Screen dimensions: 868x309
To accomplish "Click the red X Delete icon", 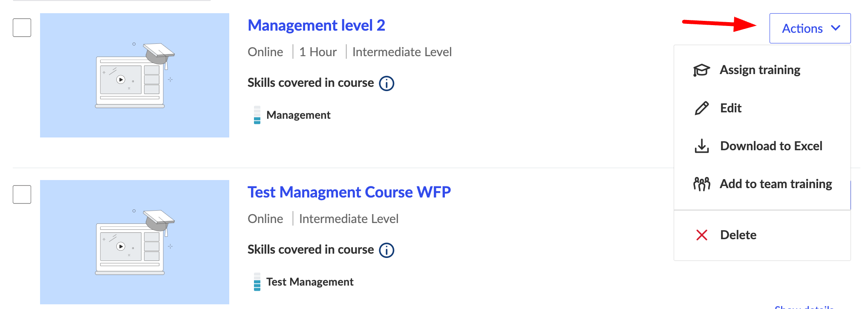I will click(x=701, y=235).
